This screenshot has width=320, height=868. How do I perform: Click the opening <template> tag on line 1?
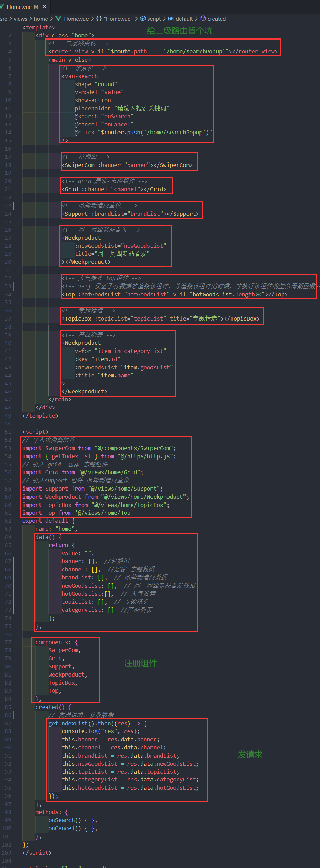[x=38, y=27]
